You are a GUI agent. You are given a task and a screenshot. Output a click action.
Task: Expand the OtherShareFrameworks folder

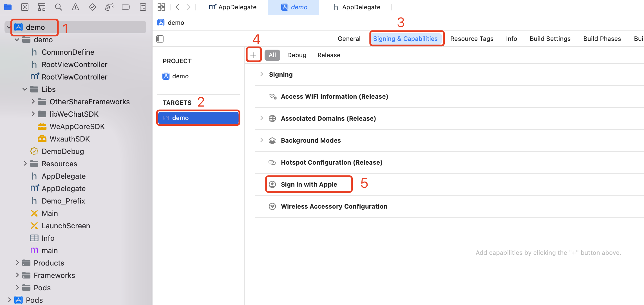pos(33,101)
